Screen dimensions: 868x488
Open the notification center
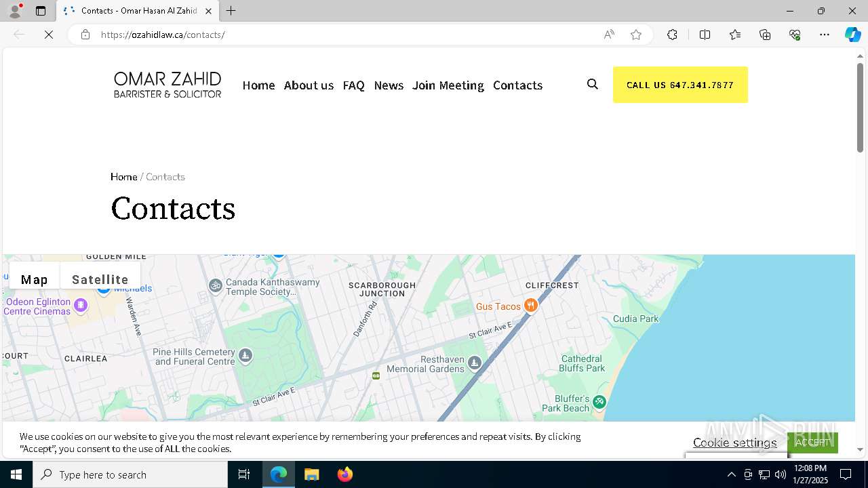[x=846, y=474]
